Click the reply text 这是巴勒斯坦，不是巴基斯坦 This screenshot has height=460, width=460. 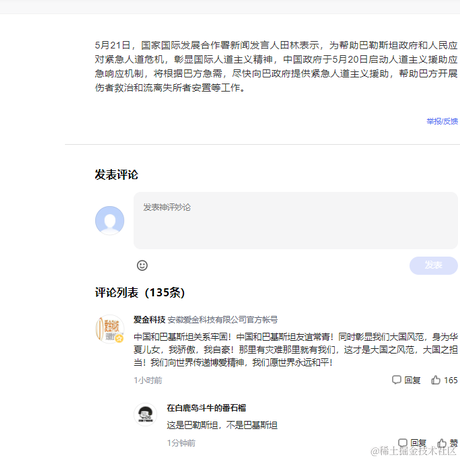(222, 425)
